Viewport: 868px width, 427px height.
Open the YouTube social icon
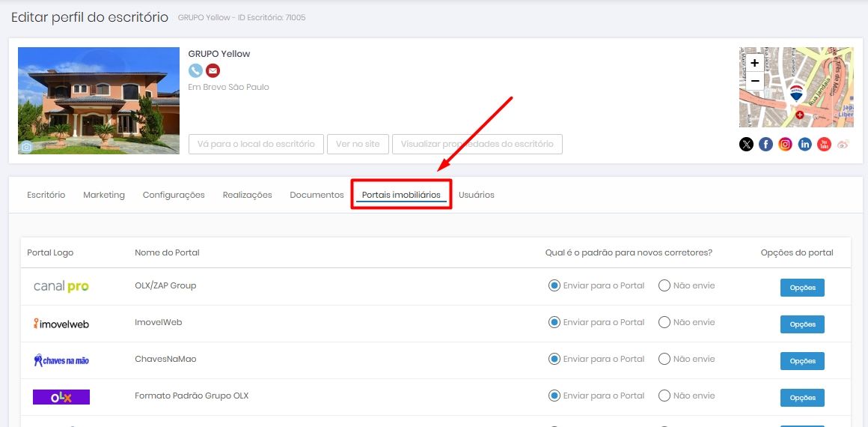click(x=824, y=145)
